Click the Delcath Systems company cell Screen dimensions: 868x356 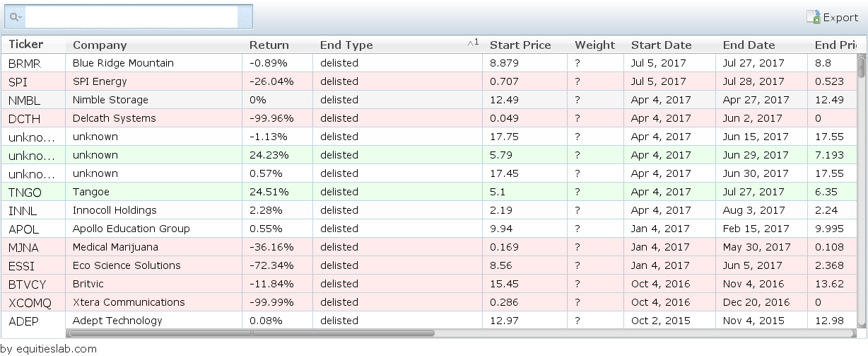[153, 118]
